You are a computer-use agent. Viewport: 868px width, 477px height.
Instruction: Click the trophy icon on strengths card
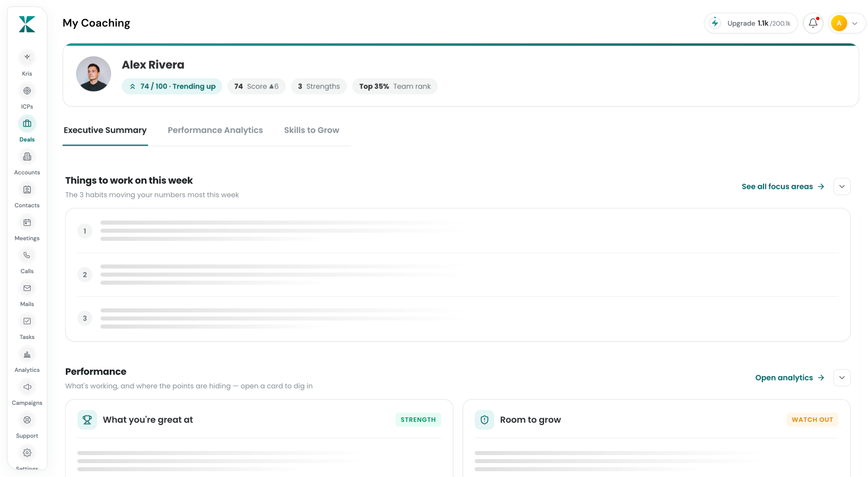[87, 420]
